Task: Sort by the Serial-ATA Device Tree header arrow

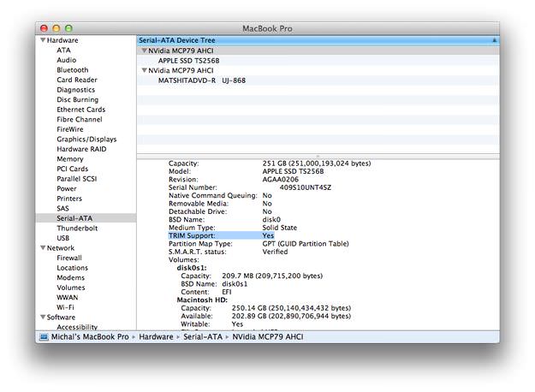Action: coord(494,40)
